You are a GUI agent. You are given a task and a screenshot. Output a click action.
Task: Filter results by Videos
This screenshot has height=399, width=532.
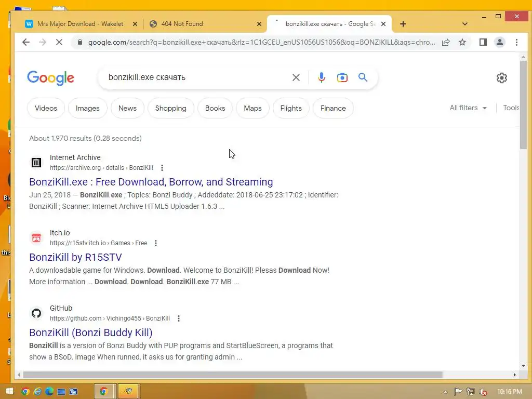tap(46, 108)
